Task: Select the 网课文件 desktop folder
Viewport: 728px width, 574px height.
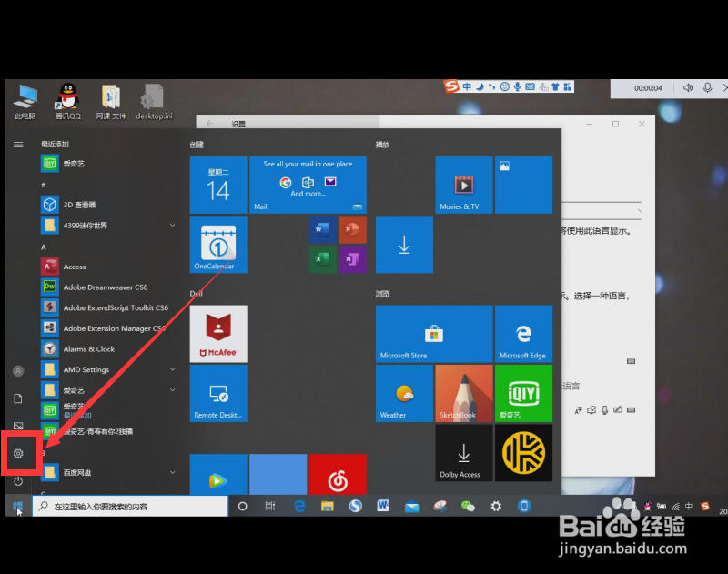Action: click(x=111, y=102)
